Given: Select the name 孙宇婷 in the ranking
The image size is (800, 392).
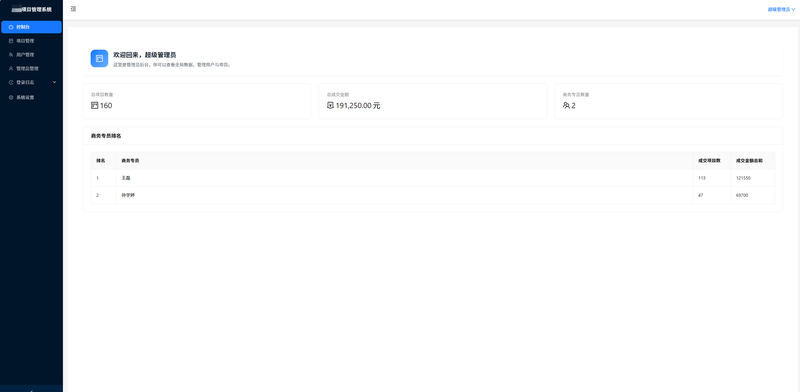Looking at the screenshot, I should (x=128, y=195).
